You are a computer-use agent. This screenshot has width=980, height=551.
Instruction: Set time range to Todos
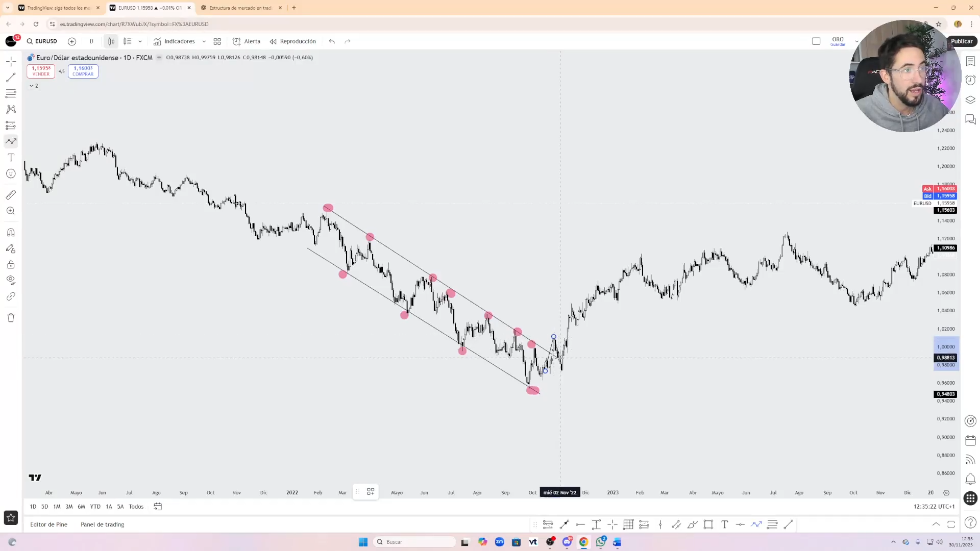tap(136, 507)
